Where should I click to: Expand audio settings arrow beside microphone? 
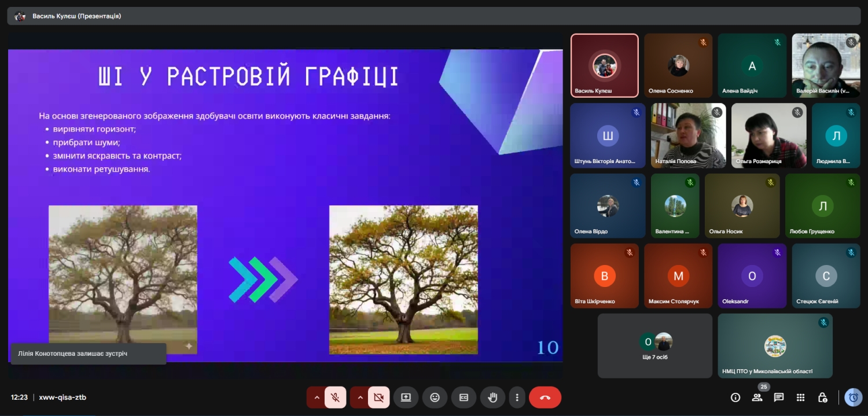click(x=317, y=397)
